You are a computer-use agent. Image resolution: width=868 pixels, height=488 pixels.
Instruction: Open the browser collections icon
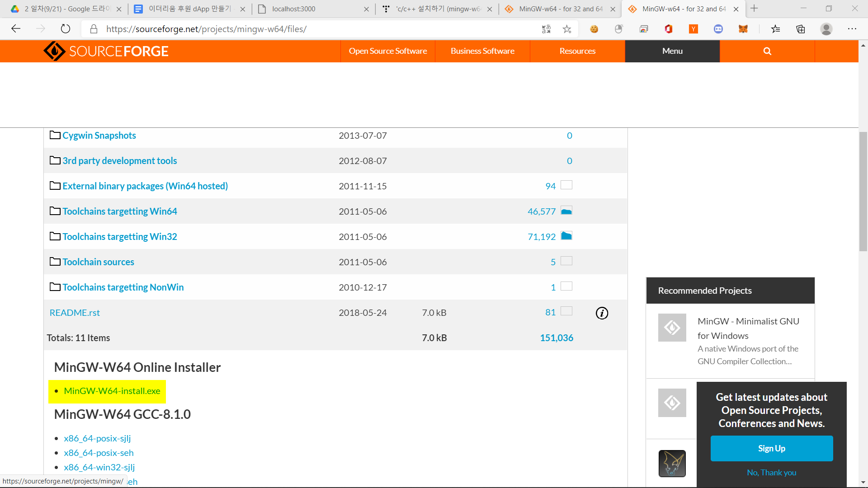[801, 29]
